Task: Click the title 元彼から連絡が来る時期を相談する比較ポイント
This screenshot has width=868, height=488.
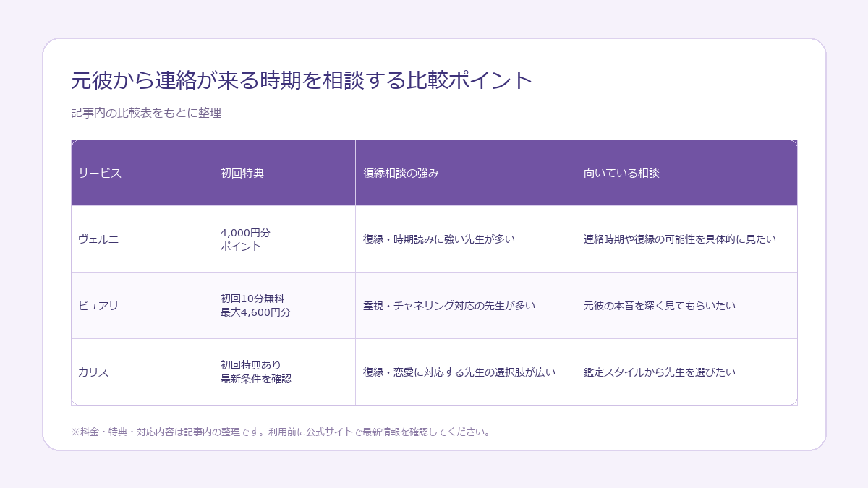Action: pos(302,80)
